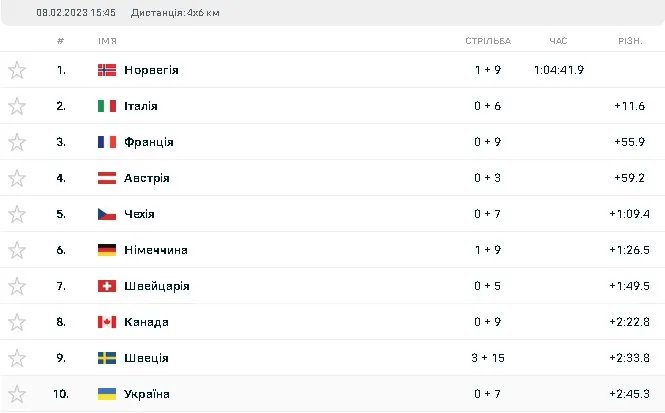Open the Італія team link
Screen dimensions: 665x413
141,106
